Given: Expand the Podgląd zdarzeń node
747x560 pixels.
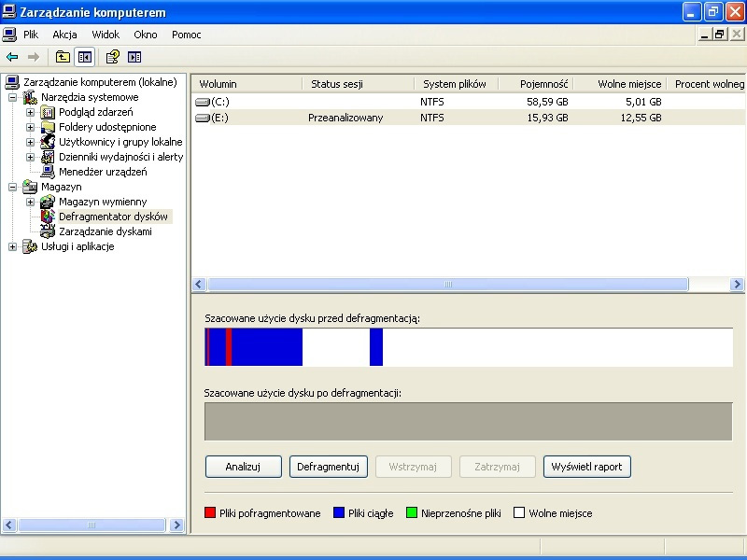Looking at the screenshot, I should [31, 112].
